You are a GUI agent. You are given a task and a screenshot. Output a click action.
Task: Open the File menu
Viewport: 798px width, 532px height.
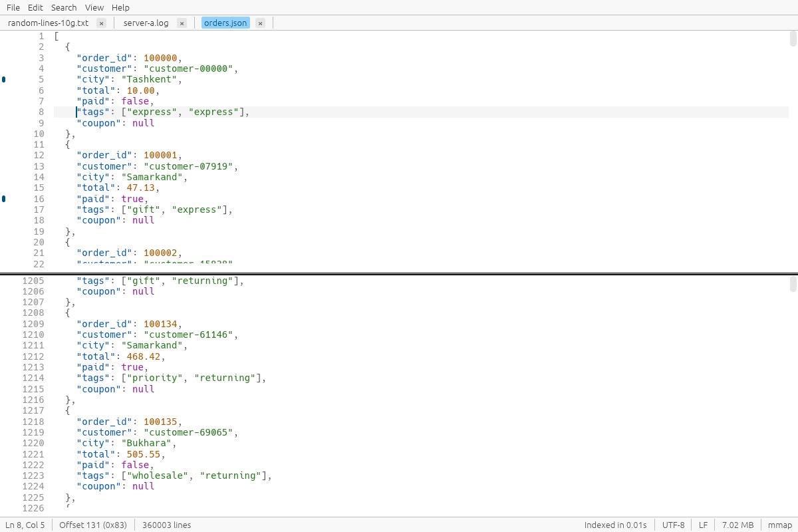[13, 7]
